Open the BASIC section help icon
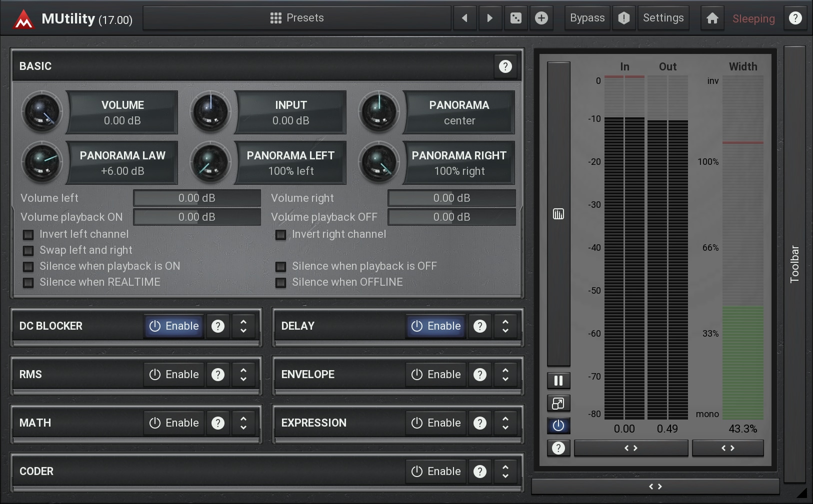This screenshot has height=504, width=813. [505, 66]
